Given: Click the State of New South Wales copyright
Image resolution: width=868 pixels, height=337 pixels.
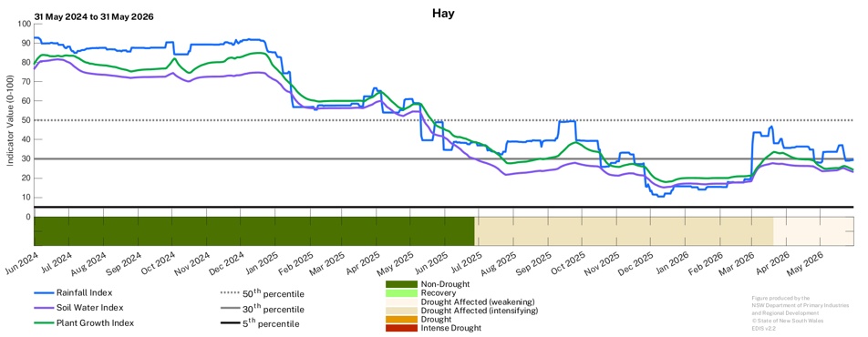Looking at the screenshot, I should click(x=787, y=321).
